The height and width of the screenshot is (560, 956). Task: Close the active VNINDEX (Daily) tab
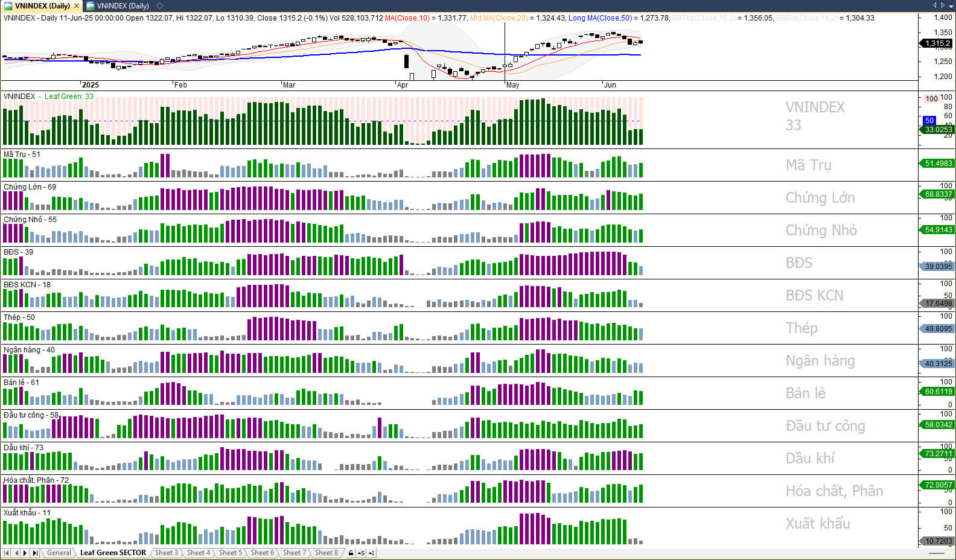click(x=77, y=6)
